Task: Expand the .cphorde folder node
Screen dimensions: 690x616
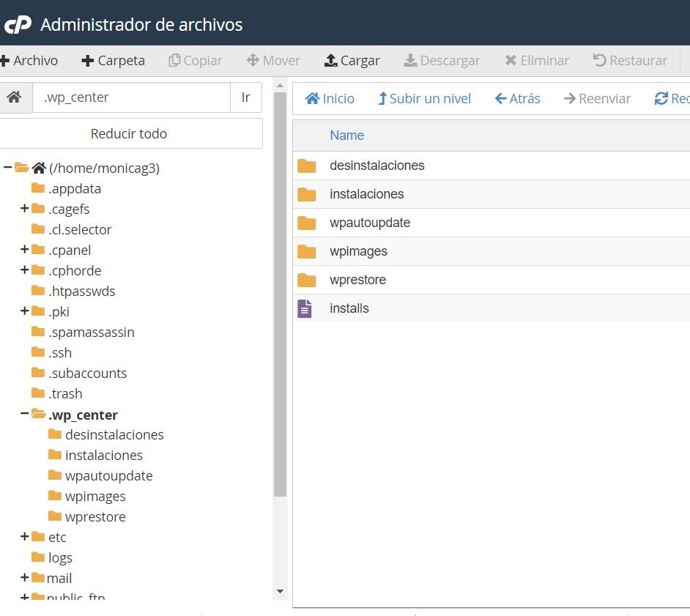Action: [x=25, y=270]
